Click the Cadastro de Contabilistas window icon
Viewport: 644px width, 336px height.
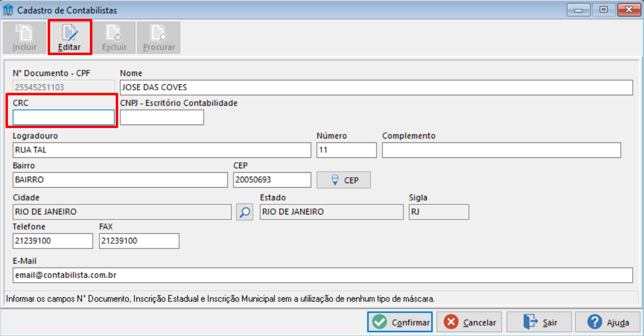click(8, 9)
